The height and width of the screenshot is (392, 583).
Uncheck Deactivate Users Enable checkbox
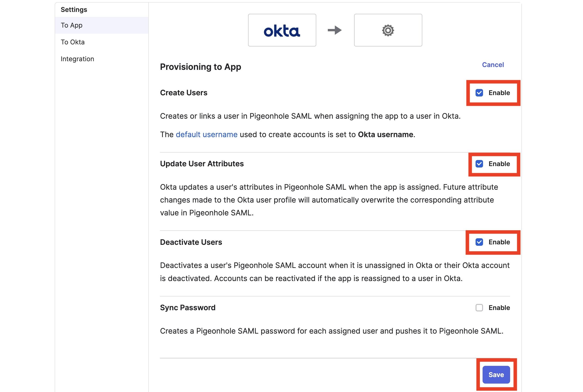click(479, 242)
